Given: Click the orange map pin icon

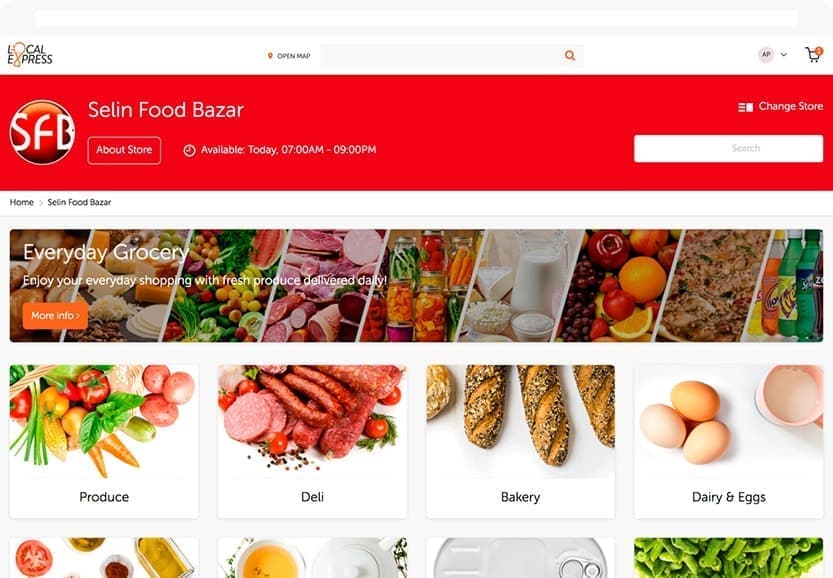Looking at the screenshot, I should tap(270, 56).
